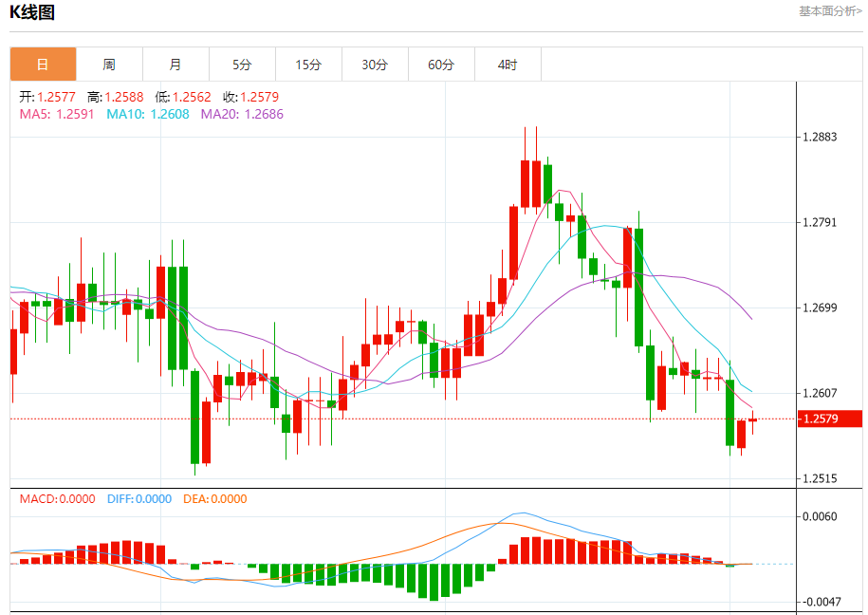Click the DIFF:0.0000 label

coord(139,498)
